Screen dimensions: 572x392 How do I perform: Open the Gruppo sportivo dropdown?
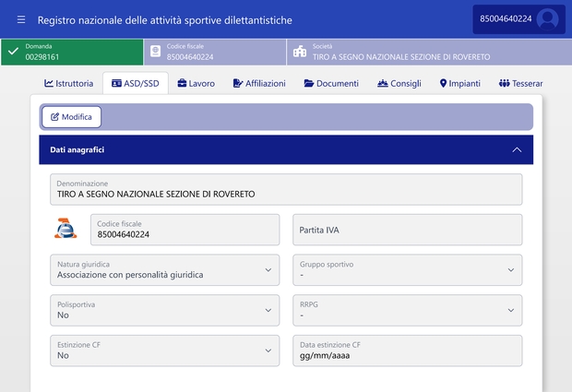coord(408,270)
